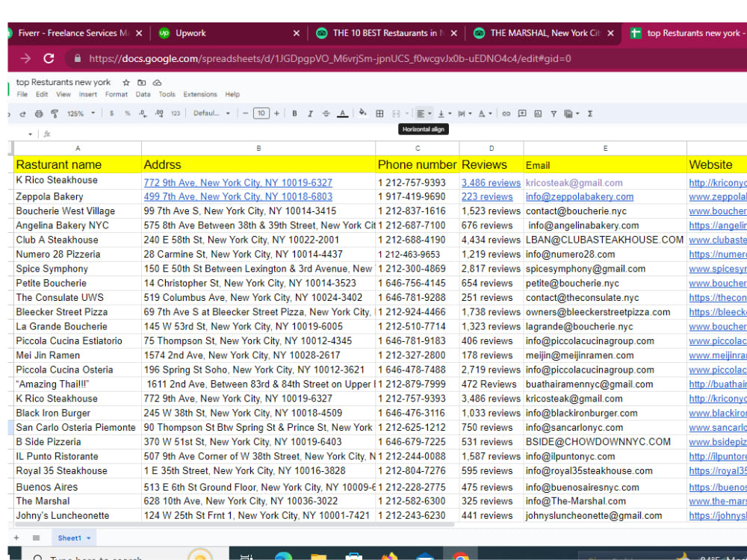Increase font size with plus button
Image resolution: width=747 pixels, height=560 pixels.
(277, 113)
